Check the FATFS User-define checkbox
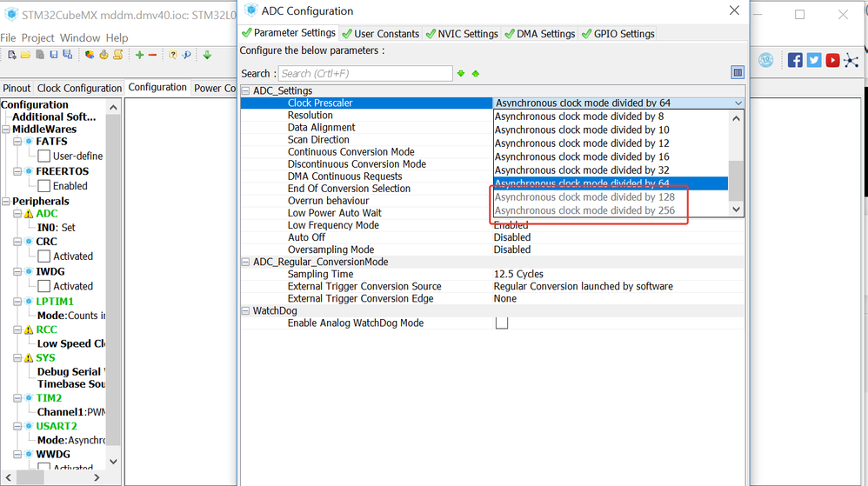 point(44,156)
